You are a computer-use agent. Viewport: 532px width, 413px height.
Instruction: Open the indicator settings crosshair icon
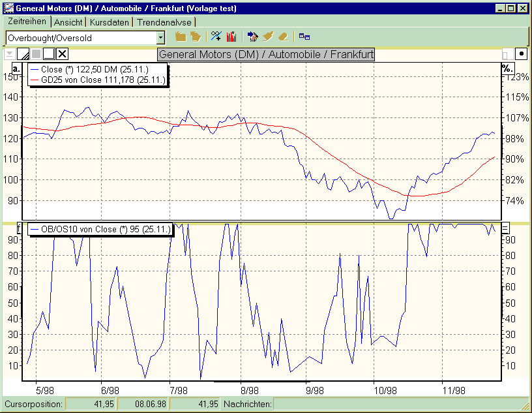coord(215,37)
